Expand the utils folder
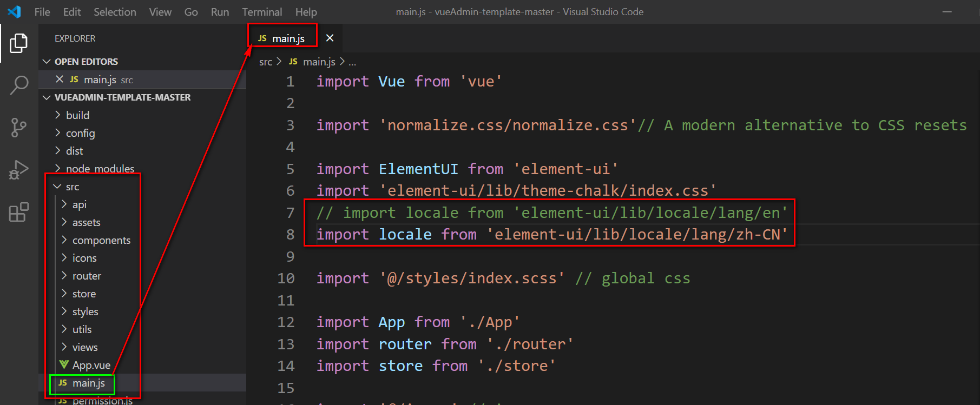980x405 pixels. pos(64,329)
